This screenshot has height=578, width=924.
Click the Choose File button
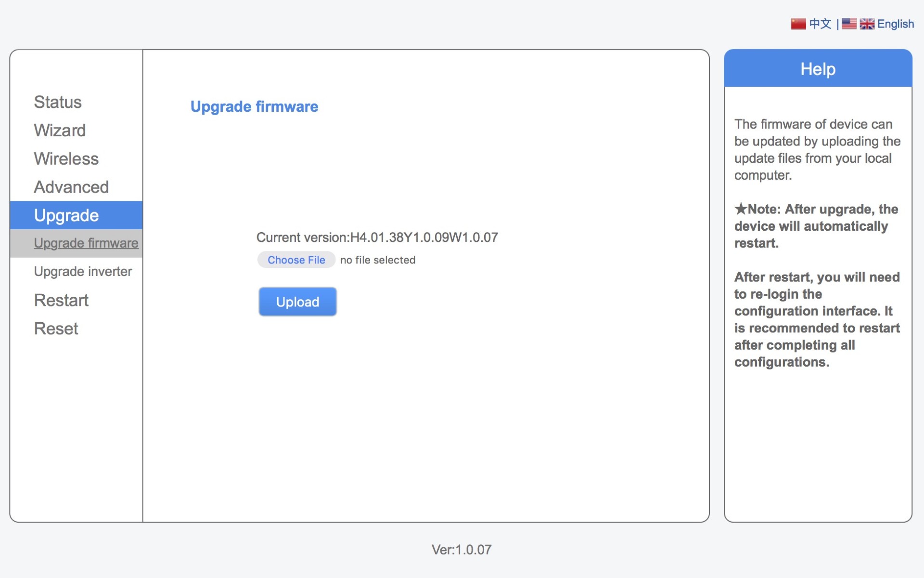pyautogui.click(x=296, y=260)
